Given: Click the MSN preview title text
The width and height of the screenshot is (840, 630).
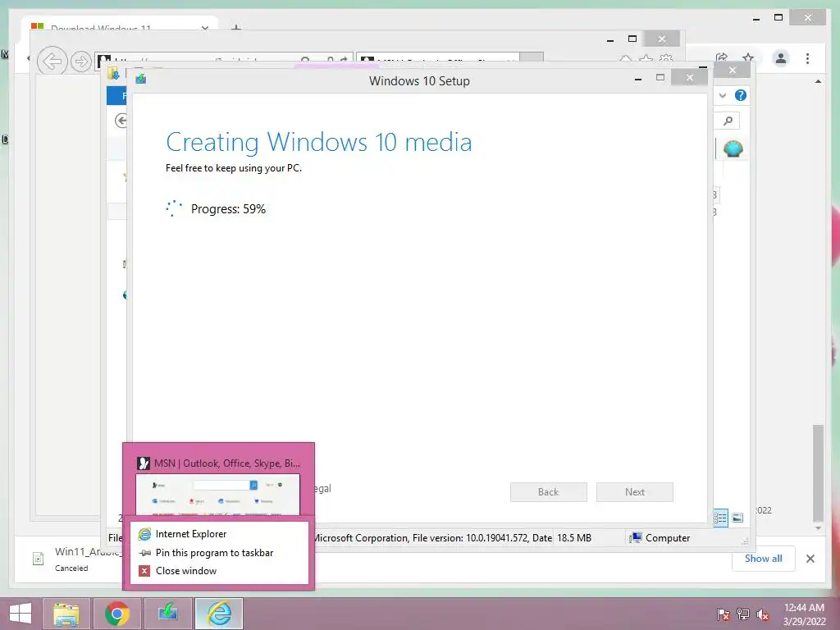Looking at the screenshot, I should tap(227, 463).
